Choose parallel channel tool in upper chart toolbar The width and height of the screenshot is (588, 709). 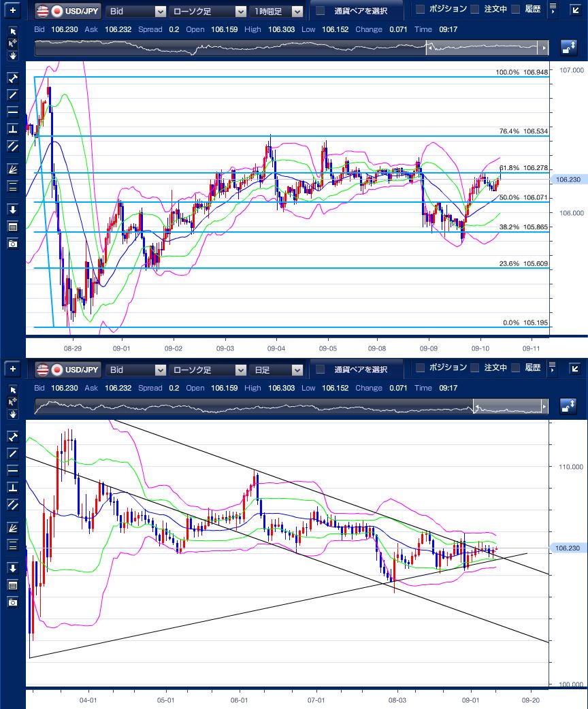coord(12,146)
